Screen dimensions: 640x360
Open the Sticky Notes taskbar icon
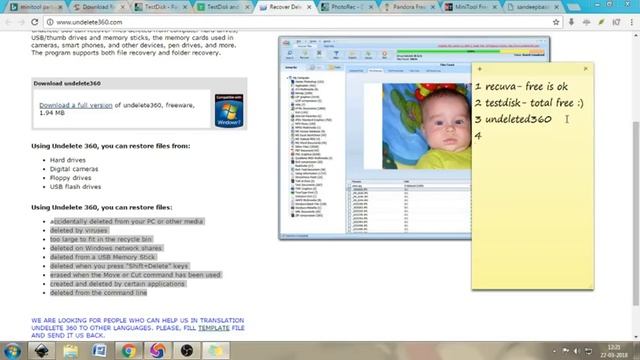click(x=216, y=351)
